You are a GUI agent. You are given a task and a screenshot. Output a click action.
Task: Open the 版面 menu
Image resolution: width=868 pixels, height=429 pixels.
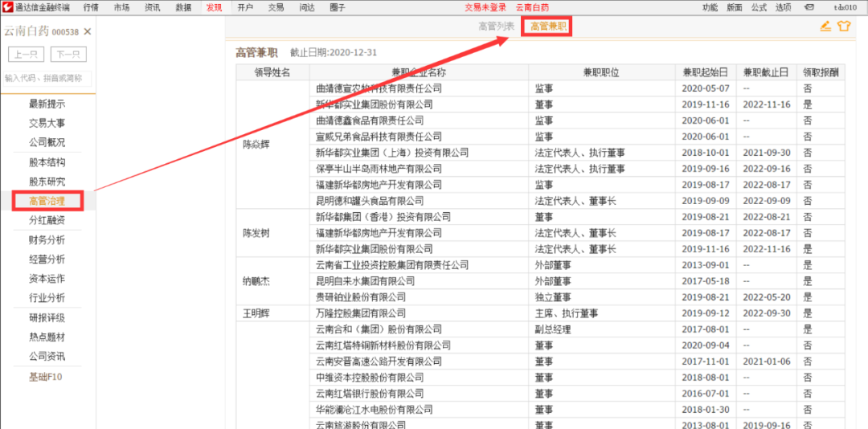[x=735, y=7]
